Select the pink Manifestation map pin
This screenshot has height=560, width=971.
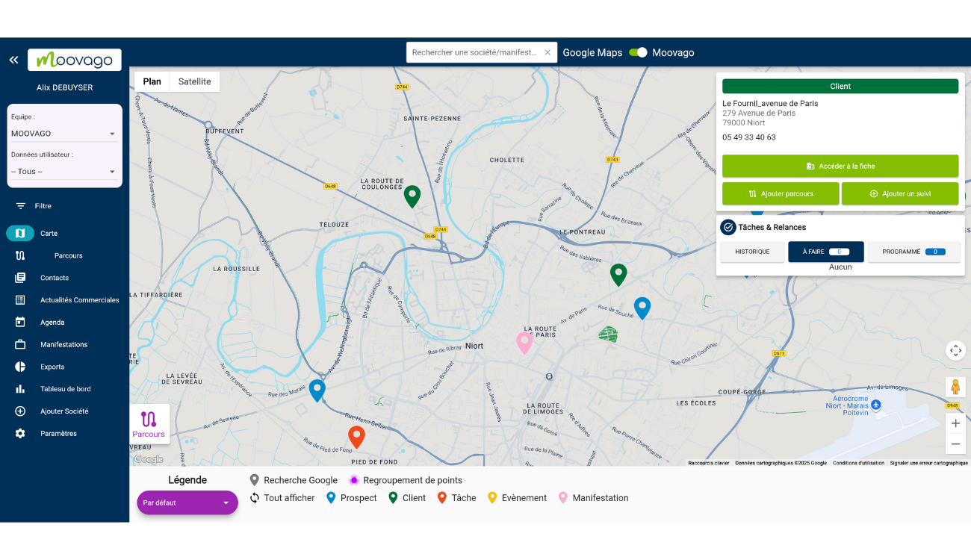pos(524,342)
